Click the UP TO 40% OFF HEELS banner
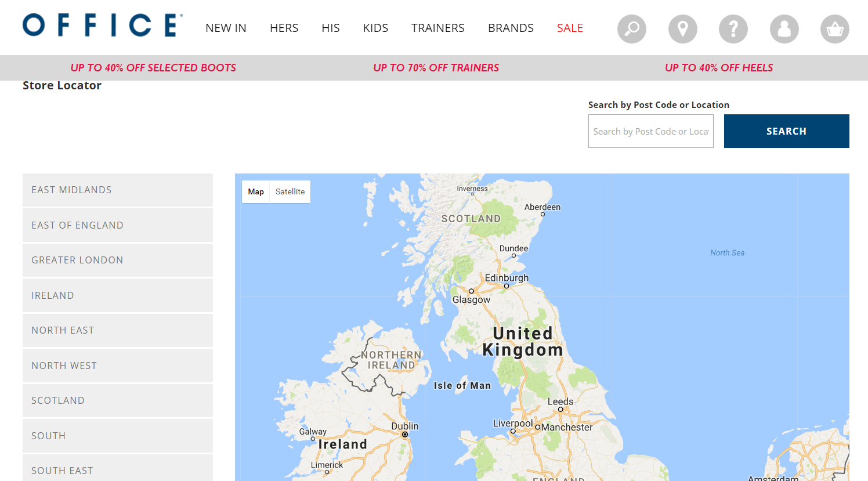The width and height of the screenshot is (868, 481). [719, 68]
